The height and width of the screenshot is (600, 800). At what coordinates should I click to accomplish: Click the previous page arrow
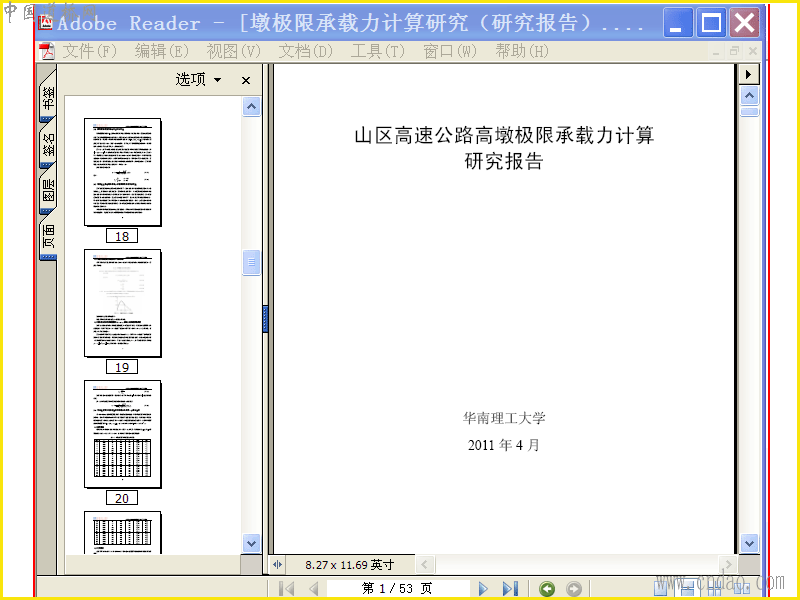click(x=314, y=588)
